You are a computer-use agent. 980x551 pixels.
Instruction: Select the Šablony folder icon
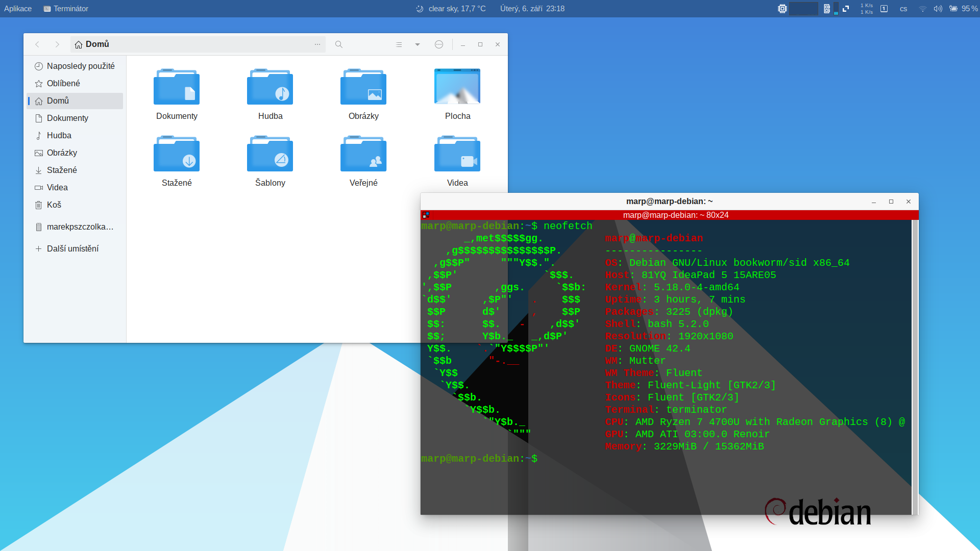[x=270, y=154]
